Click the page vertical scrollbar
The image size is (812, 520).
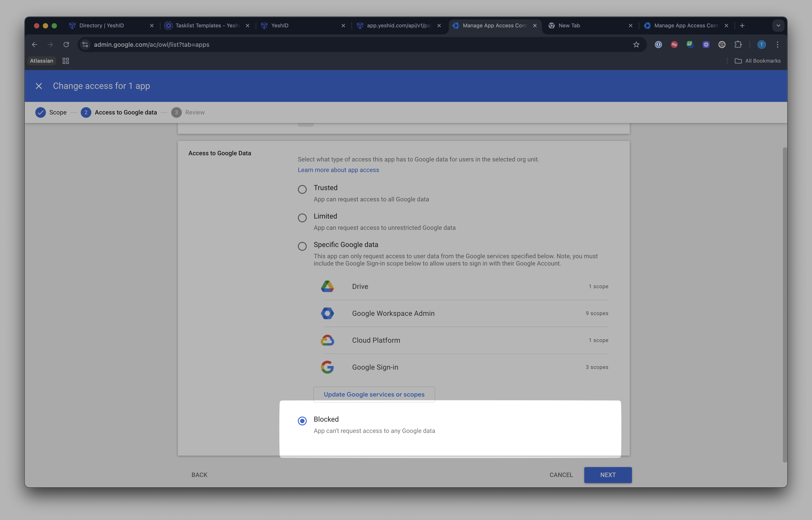click(x=785, y=305)
